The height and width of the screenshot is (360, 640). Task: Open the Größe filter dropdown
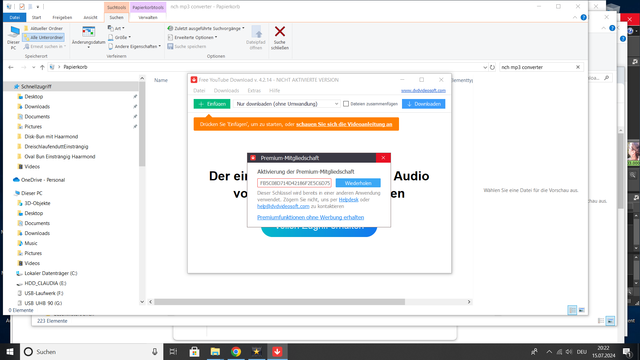(x=119, y=37)
